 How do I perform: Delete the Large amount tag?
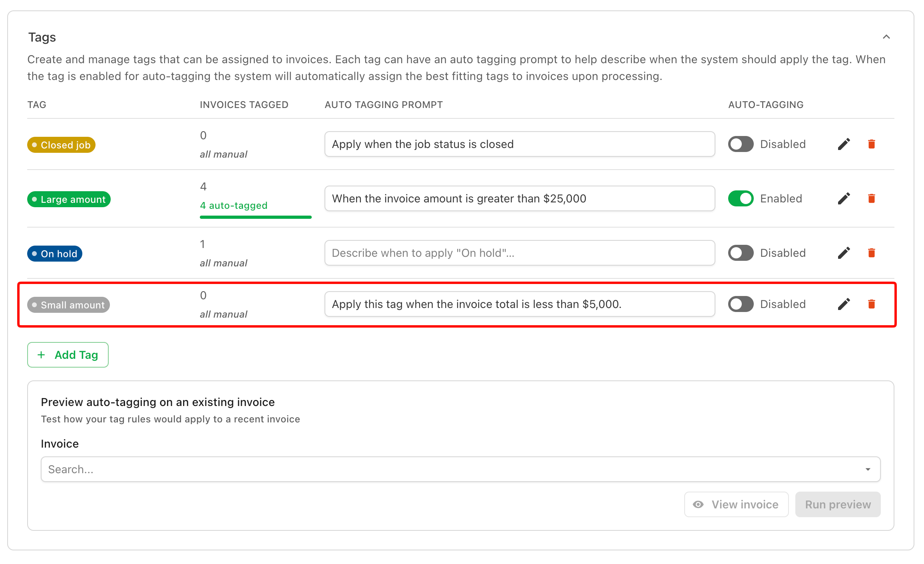coord(871,198)
